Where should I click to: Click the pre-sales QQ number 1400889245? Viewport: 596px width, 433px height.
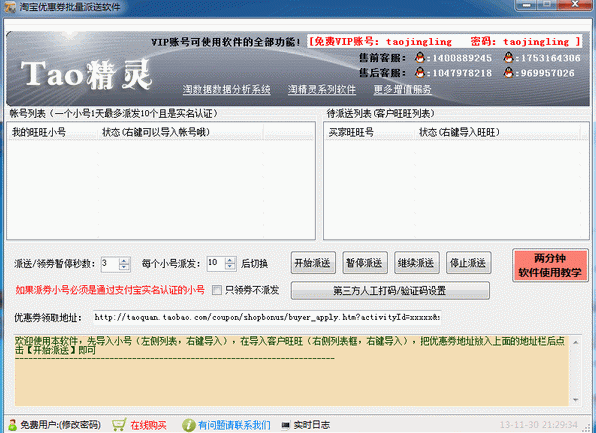click(x=462, y=58)
